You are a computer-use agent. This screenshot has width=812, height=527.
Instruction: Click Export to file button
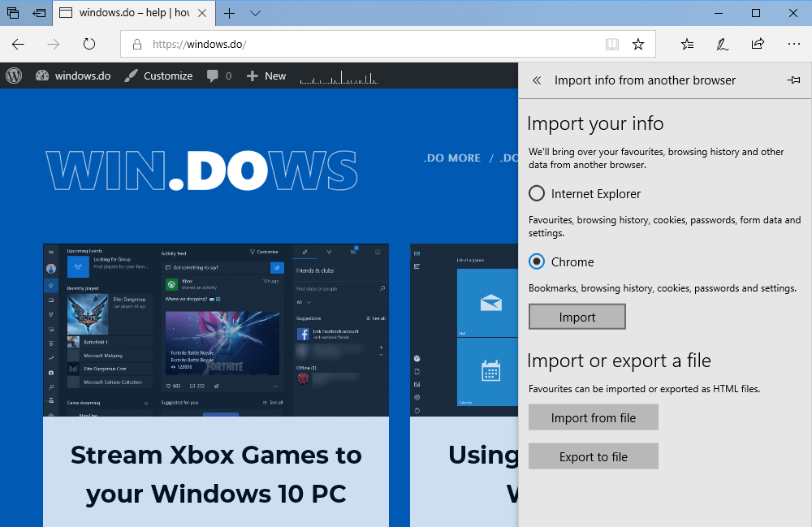[x=594, y=456]
